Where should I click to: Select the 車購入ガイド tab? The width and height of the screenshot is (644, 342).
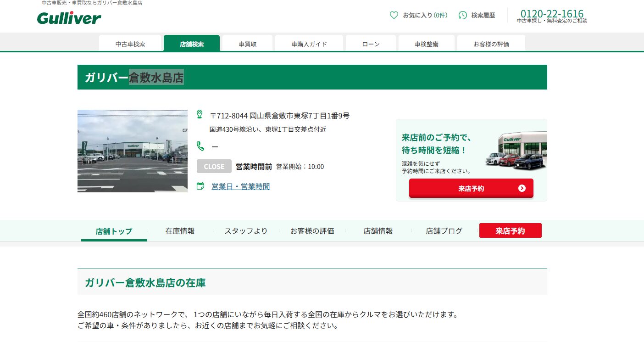pyautogui.click(x=309, y=44)
